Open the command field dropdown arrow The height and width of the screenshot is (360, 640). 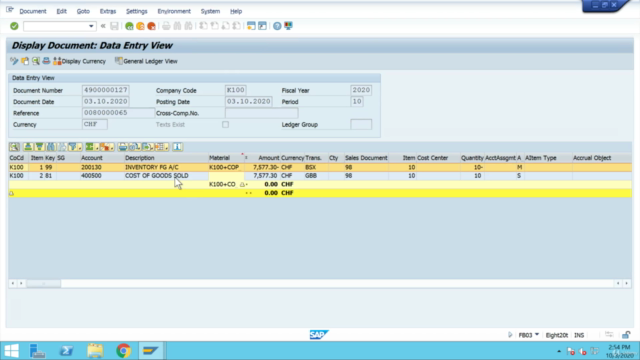[91, 26]
